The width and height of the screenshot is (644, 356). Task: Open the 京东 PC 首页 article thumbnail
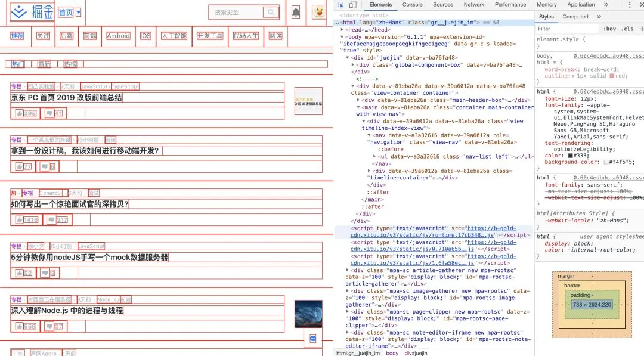point(308,101)
